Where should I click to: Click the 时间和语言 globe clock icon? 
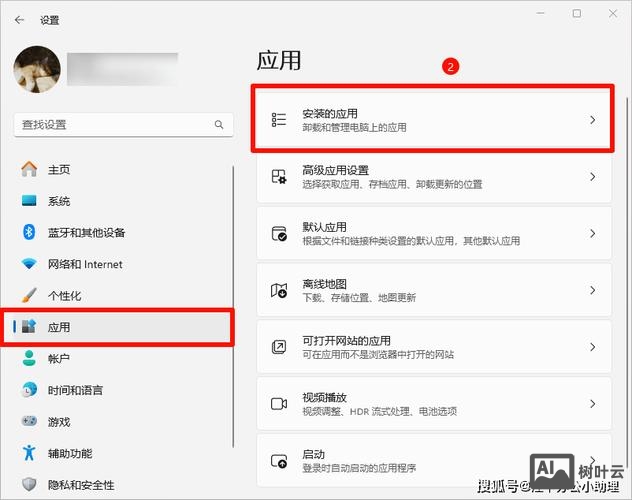click(29, 390)
